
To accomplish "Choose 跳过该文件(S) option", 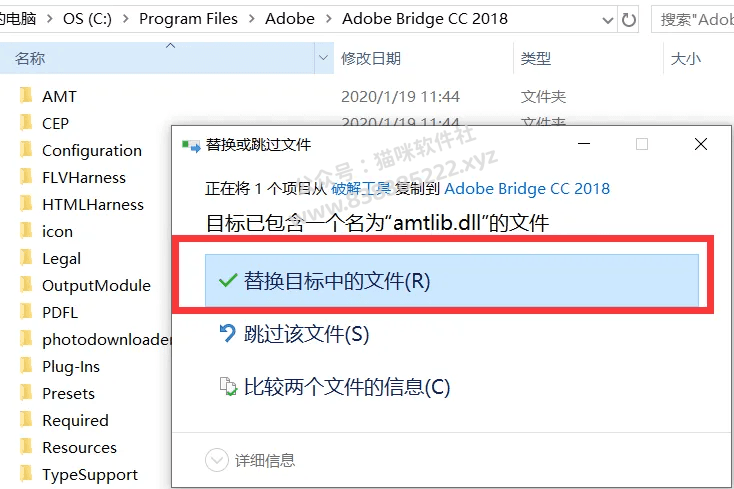I will point(306,334).
